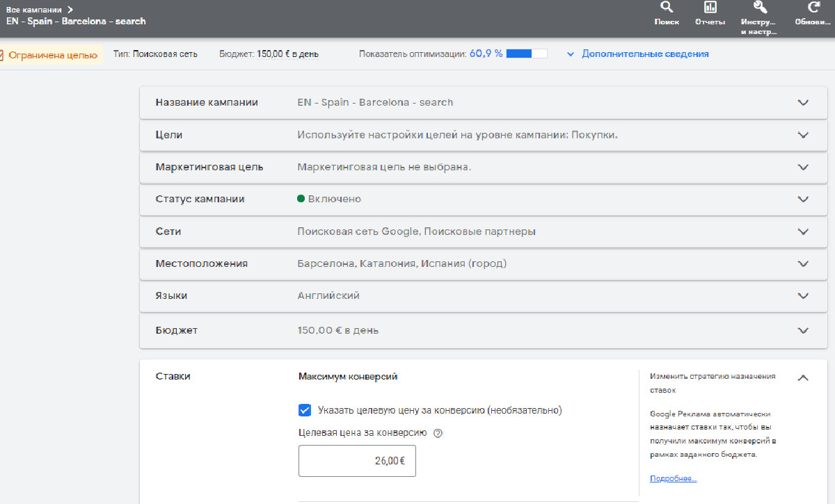Click Маркетинговая цель не выбрана text

(x=384, y=167)
